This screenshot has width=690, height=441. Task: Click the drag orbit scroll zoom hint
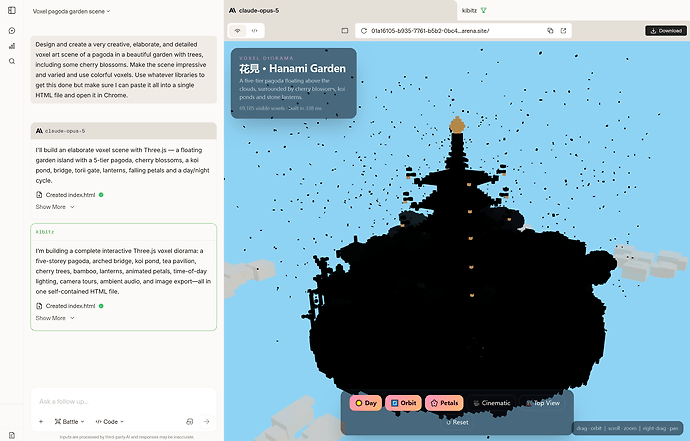click(627, 428)
